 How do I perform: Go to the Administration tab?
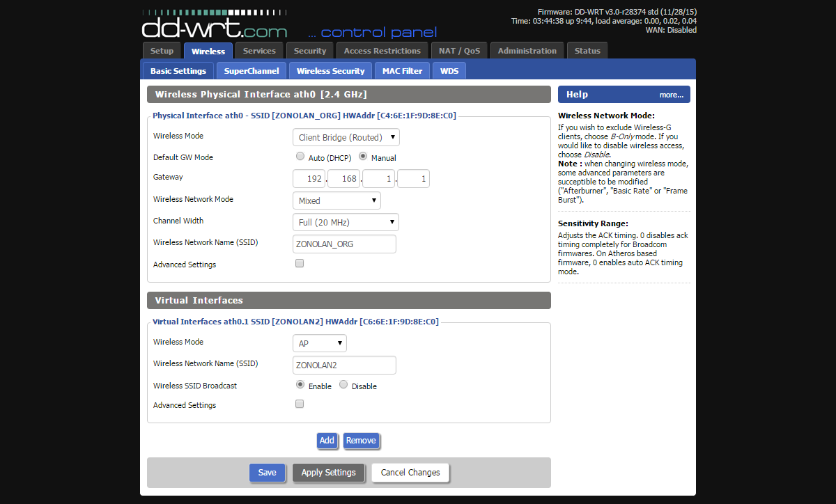click(527, 51)
